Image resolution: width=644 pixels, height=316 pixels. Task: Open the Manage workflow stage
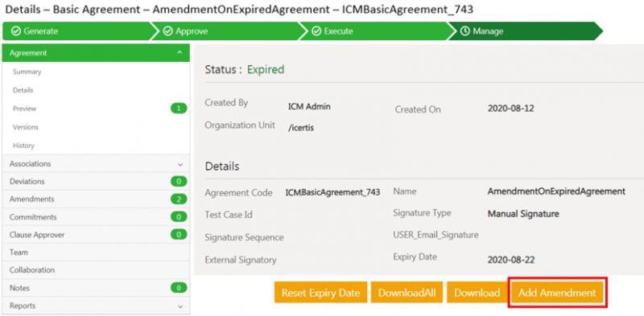pyautogui.click(x=525, y=31)
